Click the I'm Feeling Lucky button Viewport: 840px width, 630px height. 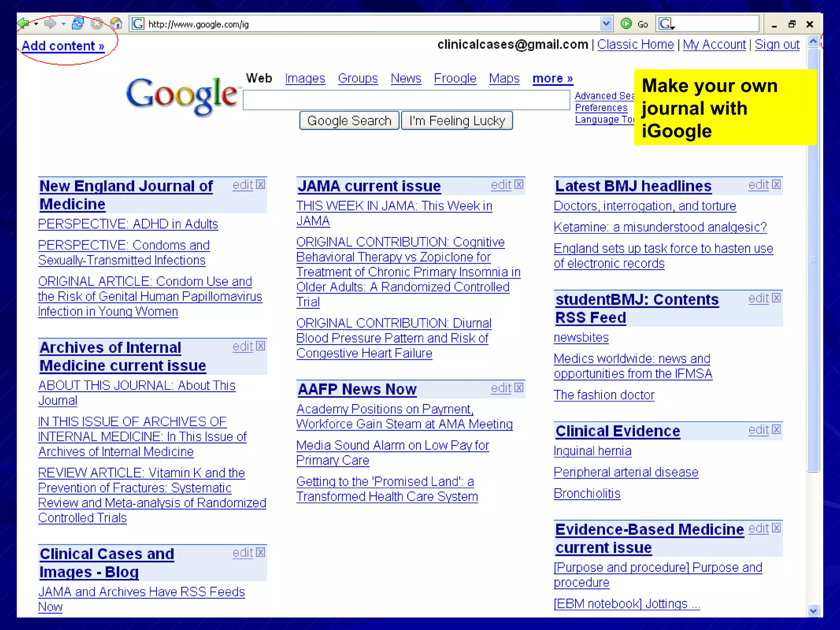(457, 121)
